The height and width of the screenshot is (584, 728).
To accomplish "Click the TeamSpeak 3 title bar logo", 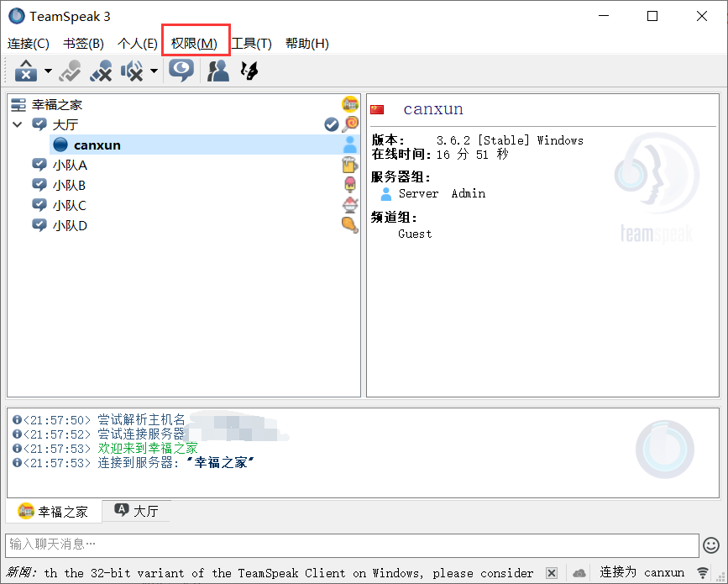I will [17, 16].
